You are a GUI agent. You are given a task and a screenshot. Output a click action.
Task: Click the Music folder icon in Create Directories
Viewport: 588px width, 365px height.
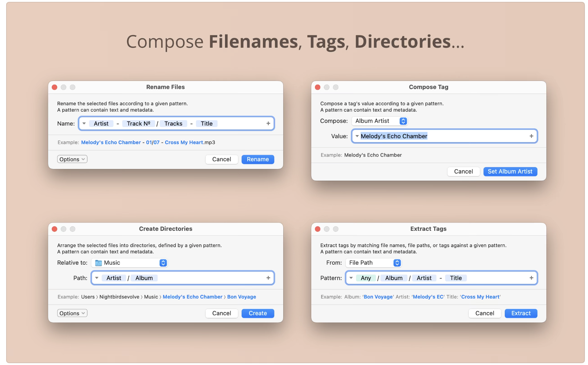(98, 263)
